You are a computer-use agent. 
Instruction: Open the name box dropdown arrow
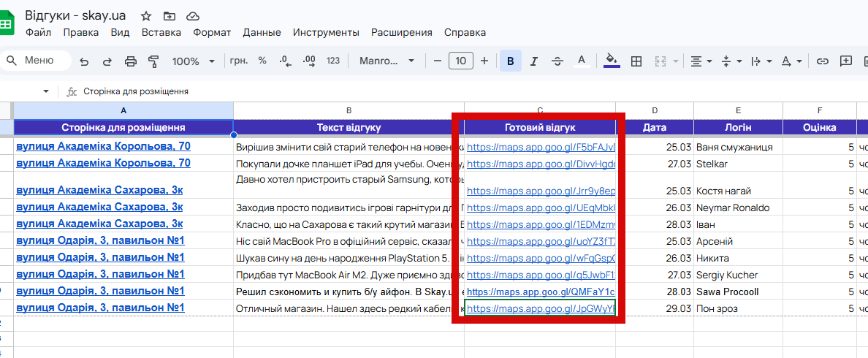tap(46, 91)
